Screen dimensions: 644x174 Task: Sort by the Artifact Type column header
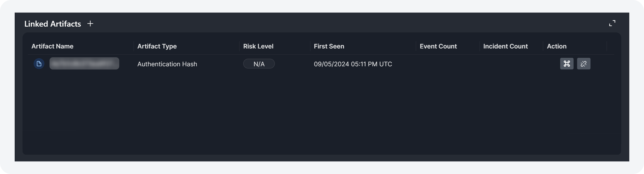coord(157,46)
